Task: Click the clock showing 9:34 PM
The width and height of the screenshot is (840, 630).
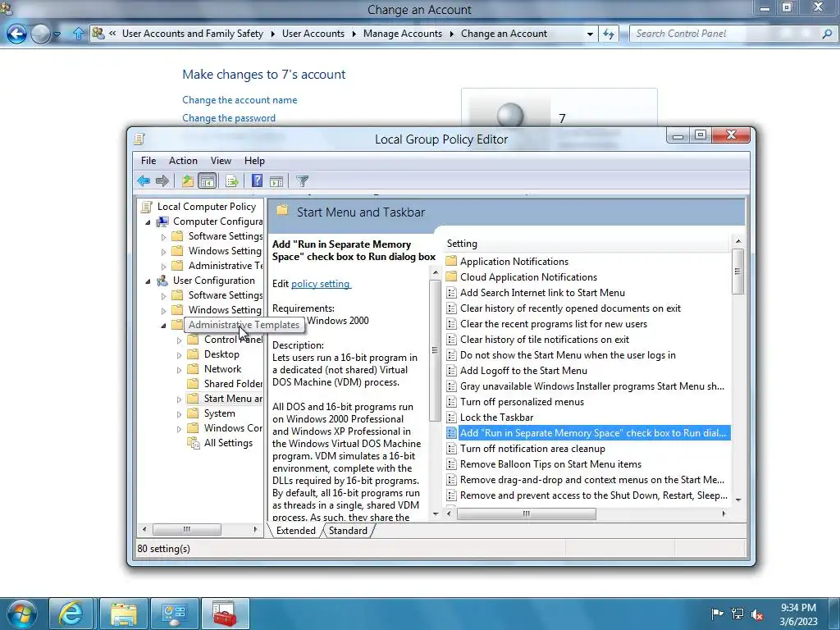Action: [797, 608]
